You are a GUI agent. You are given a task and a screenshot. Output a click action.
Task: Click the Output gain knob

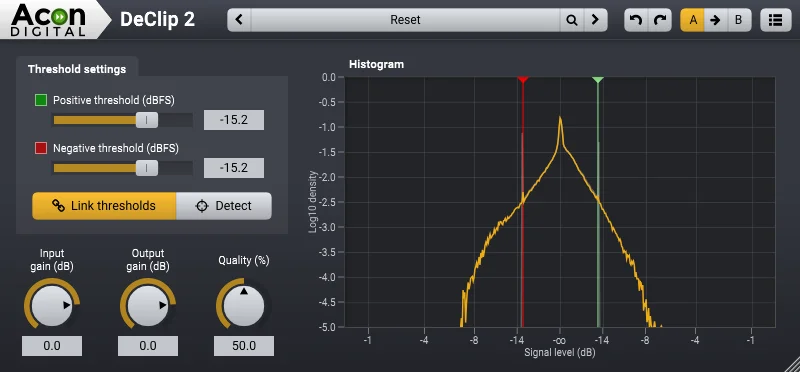coord(147,305)
